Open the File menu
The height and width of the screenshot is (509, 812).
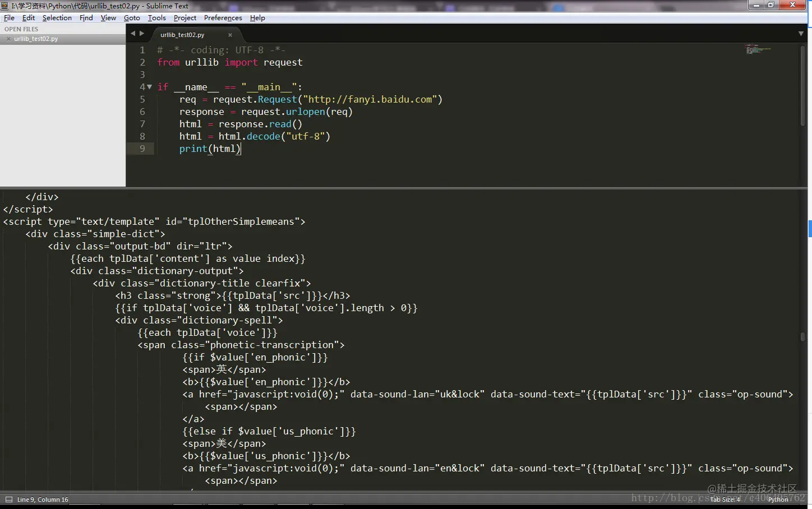[x=9, y=18]
